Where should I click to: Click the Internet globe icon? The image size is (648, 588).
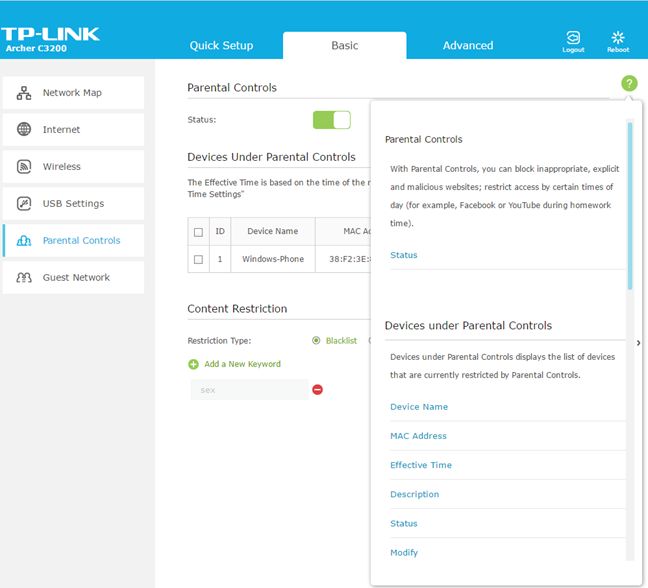point(24,129)
